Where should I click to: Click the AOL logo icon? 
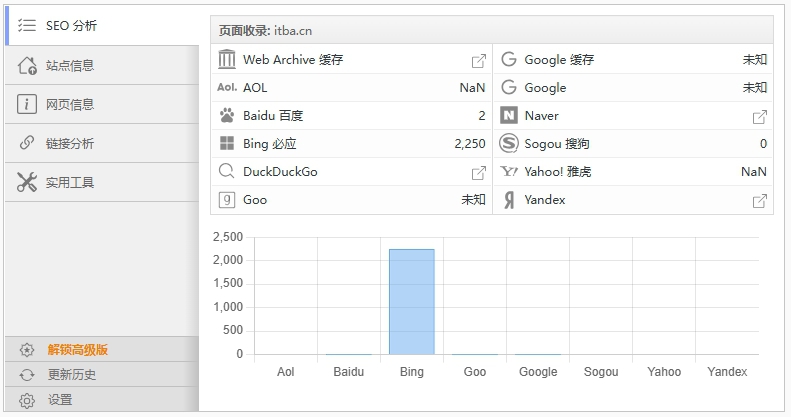[x=227, y=87]
